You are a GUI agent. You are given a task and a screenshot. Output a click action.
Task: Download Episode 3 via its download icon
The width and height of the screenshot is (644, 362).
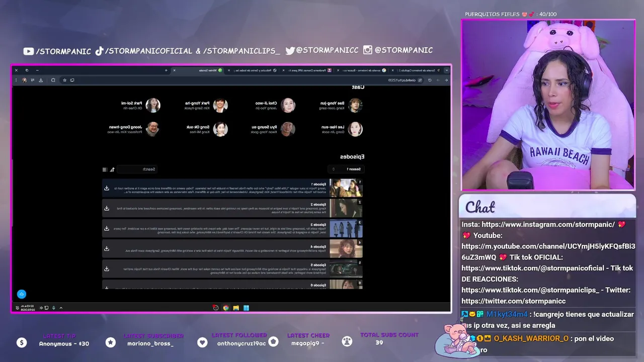107,228
